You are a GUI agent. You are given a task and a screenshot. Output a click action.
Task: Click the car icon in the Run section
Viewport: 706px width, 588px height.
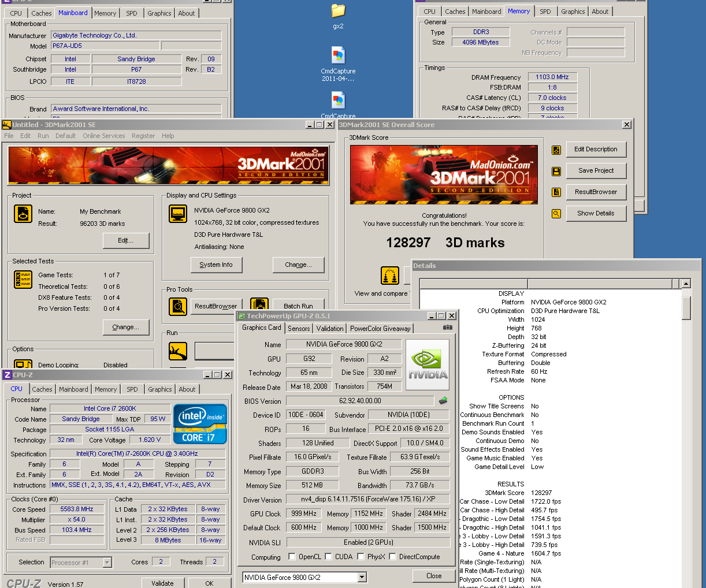[178, 351]
